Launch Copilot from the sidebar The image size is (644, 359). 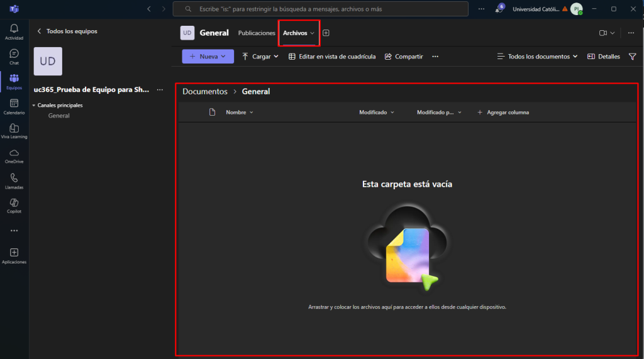[x=14, y=205]
